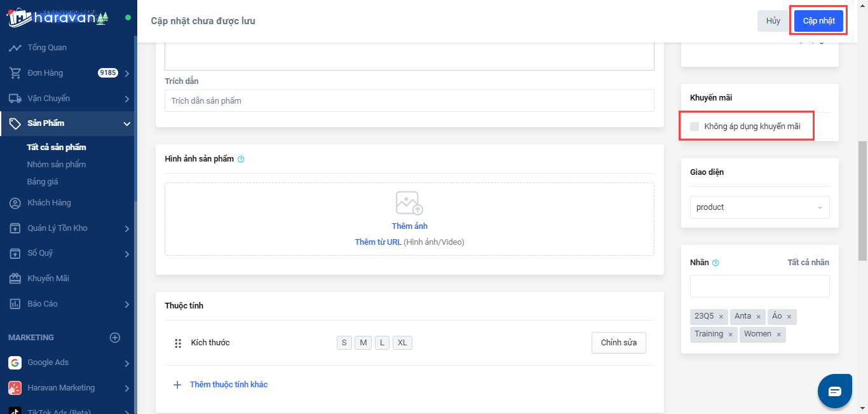Remove the Training tag
This screenshot has height=414, width=868.
tap(730, 335)
